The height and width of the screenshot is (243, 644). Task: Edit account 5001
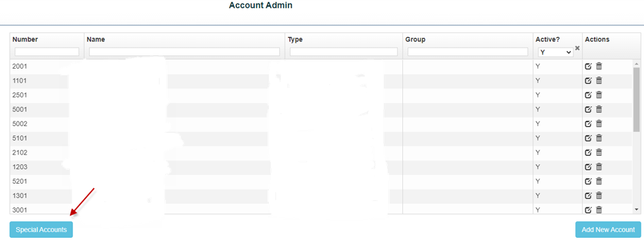pos(588,109)
